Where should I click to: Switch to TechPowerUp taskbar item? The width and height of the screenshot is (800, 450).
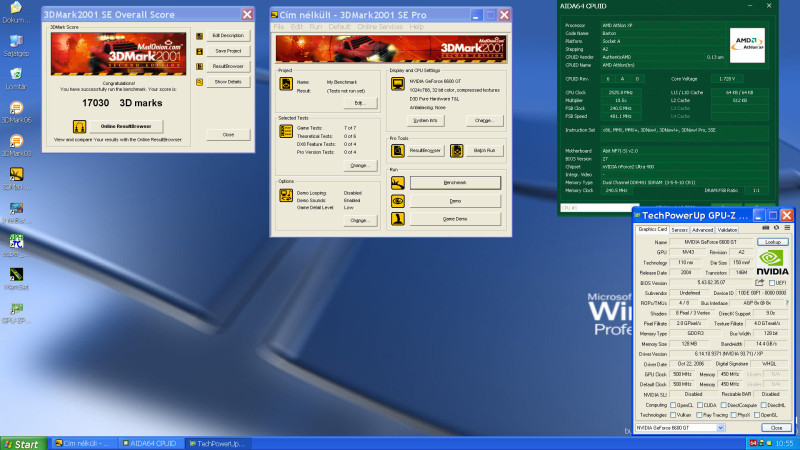(x=218, y=444)
